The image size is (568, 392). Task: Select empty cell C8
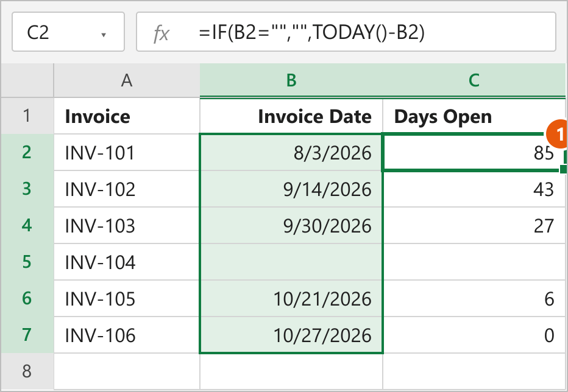point(474,371)
